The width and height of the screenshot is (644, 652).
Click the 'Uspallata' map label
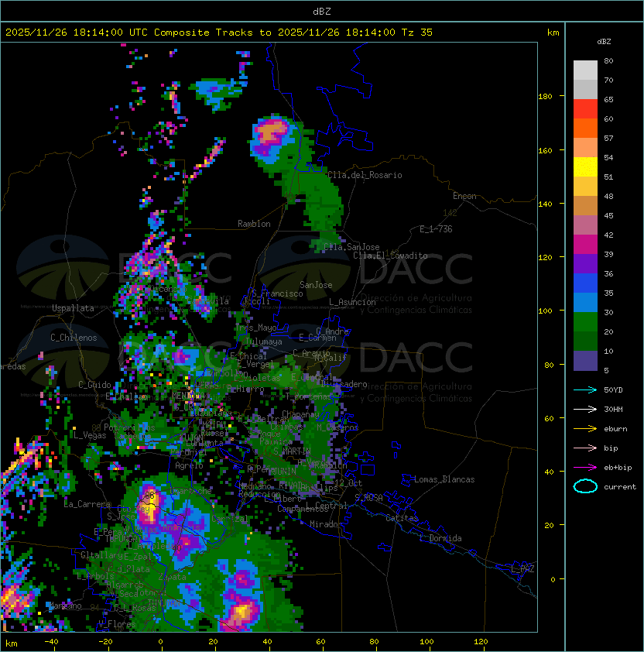[x=73, y=308]
